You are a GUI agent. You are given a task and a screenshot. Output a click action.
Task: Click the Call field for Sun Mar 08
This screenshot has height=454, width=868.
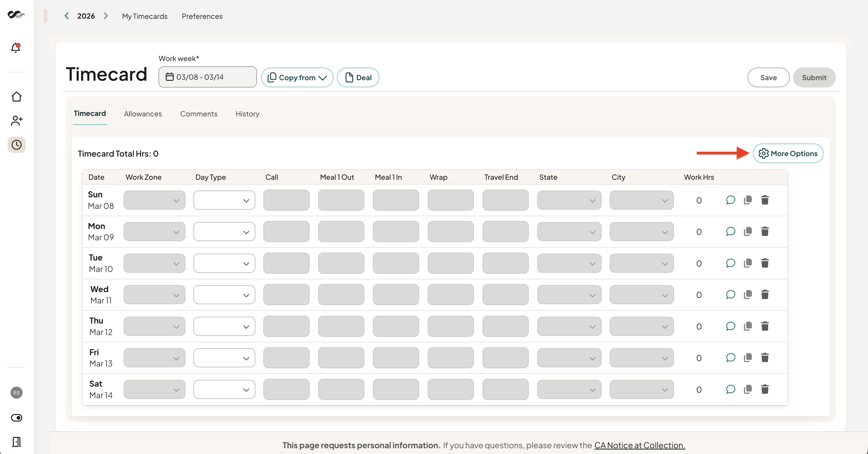pos(286,200)
